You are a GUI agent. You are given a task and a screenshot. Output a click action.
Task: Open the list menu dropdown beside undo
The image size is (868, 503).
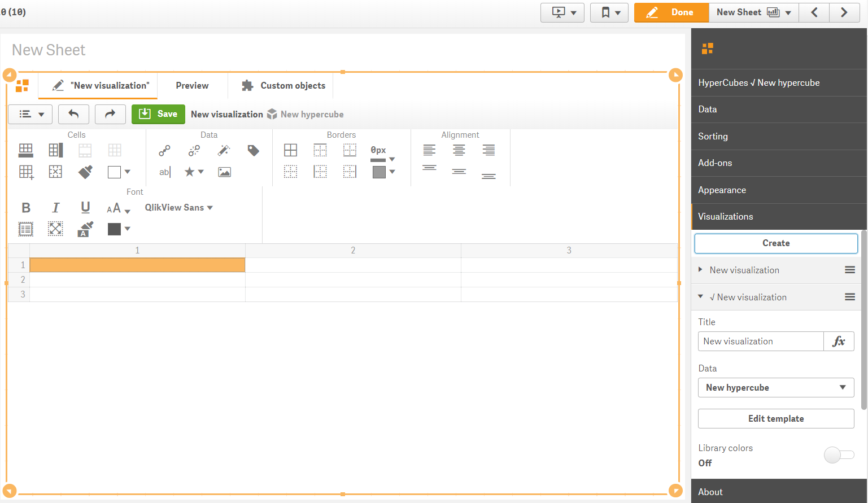[x=30, y=114]
